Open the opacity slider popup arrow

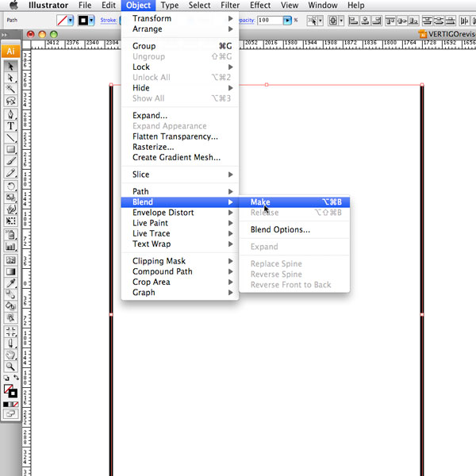(287, 21)
